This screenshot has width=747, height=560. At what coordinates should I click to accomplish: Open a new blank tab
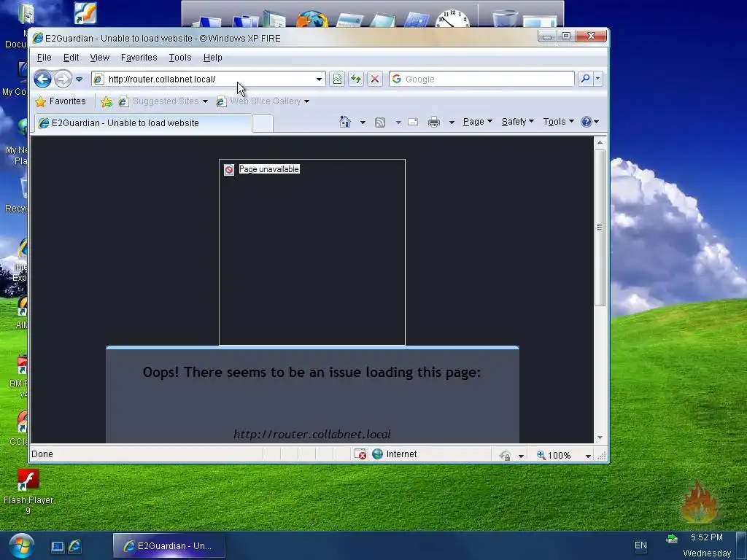point(263,124)
